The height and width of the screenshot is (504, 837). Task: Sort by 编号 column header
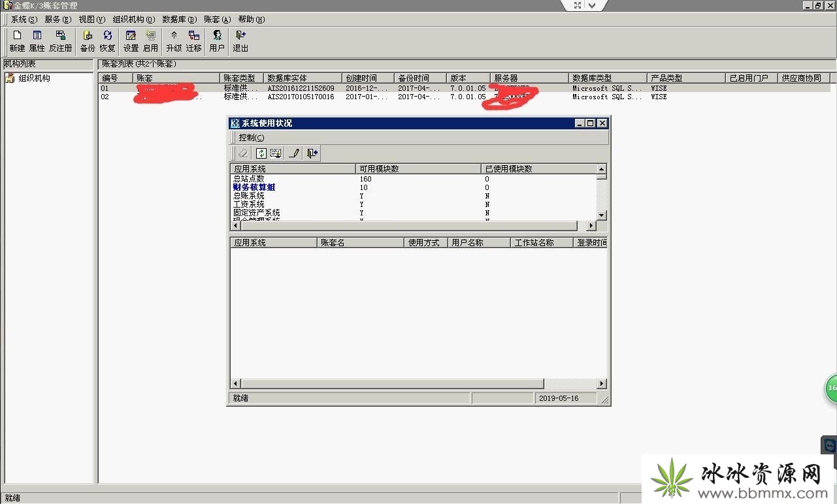tap(116, 78)
